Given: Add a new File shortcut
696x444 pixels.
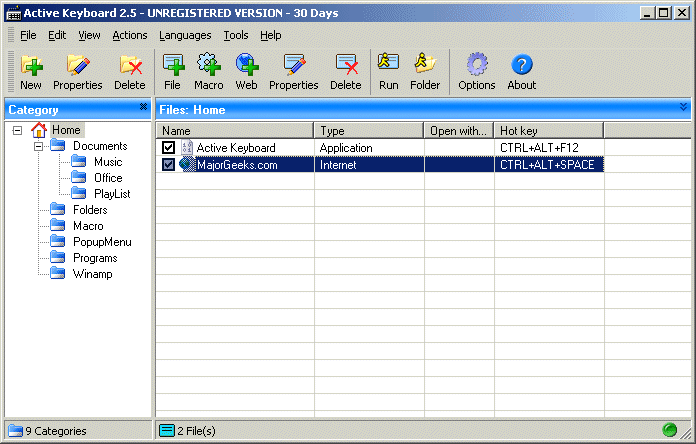Looking at the screenshot, I should click(173, 65).
